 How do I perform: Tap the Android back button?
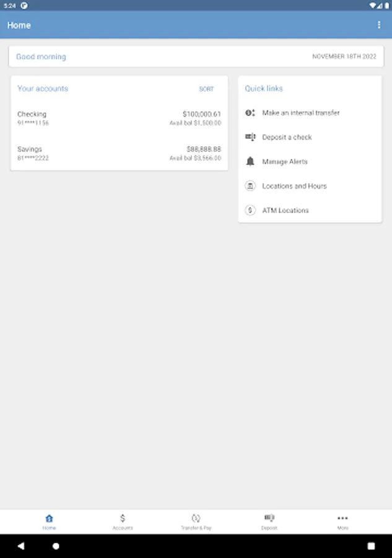coord(21,546)
